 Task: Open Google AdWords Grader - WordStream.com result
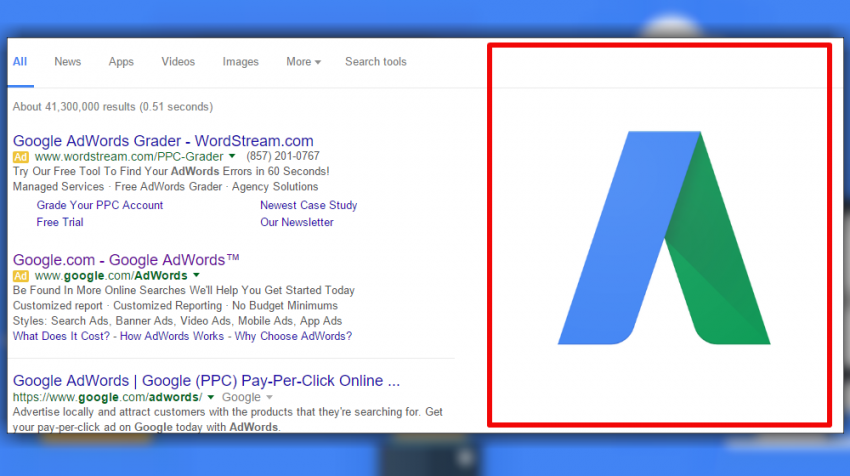pyautogui.click(x=163, y=141)
